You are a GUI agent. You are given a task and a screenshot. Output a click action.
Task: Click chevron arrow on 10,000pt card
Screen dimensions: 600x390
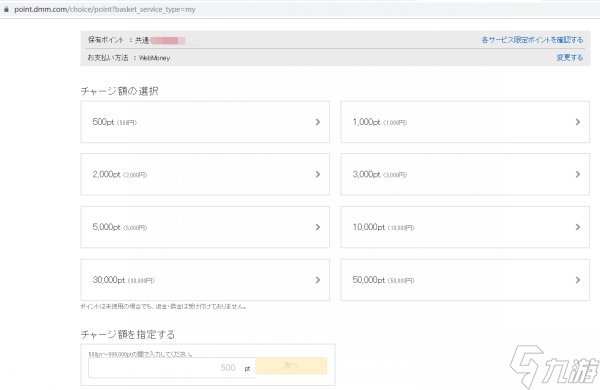(578, 227)
